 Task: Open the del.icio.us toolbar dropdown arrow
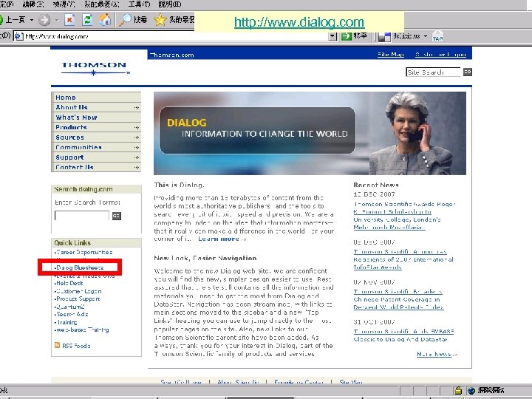coord(426,36)
